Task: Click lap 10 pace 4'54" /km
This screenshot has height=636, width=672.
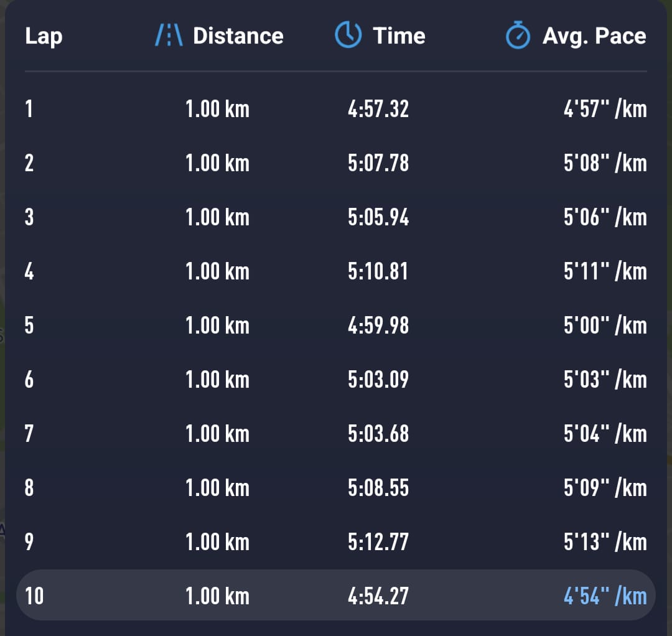Action: [605, 596]
